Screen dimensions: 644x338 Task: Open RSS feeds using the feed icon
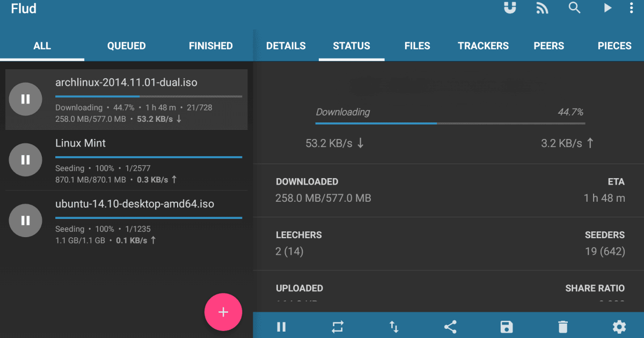click(541, 8)
